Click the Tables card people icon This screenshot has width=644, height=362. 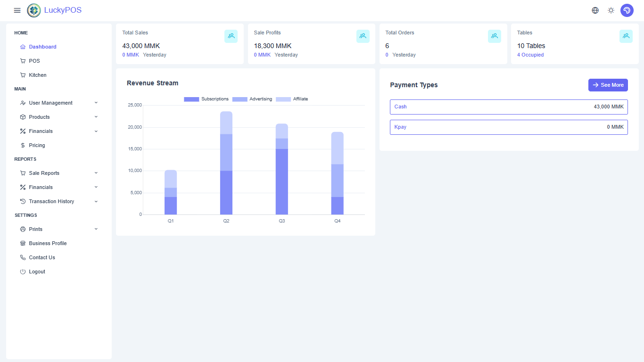pos(626,36)
